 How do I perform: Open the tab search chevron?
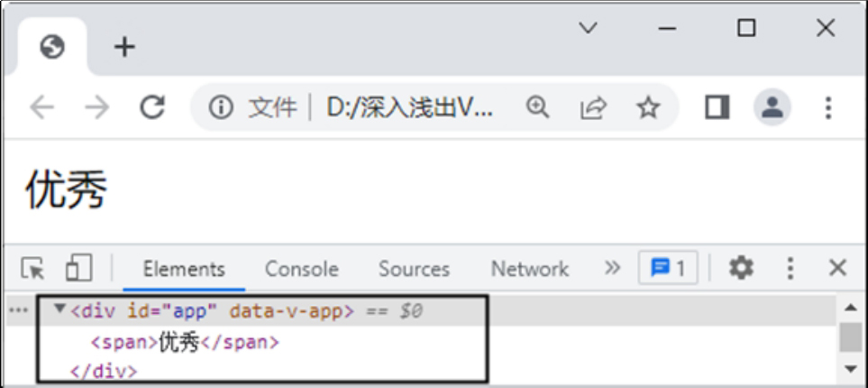588,28
